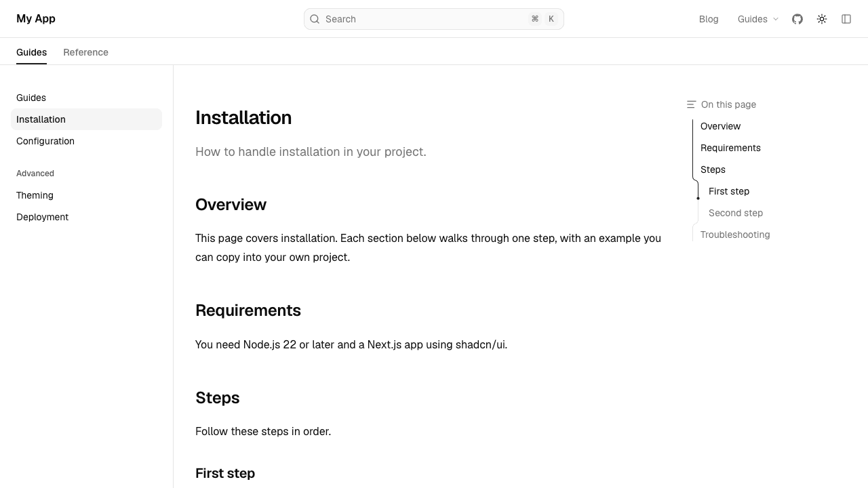The image size is (868, 488).
Task: Click the 'Follow these steps in order.' text
Action: [x=263, y=432]
